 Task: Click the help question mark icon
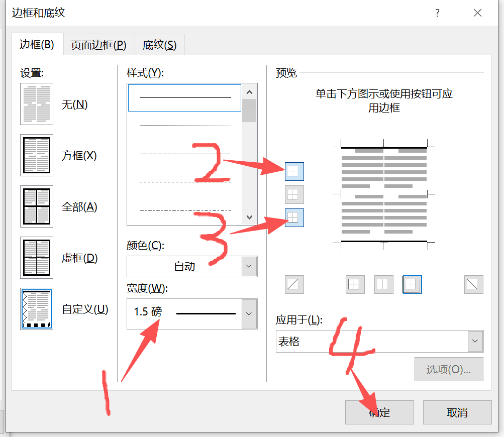point(437,13)
